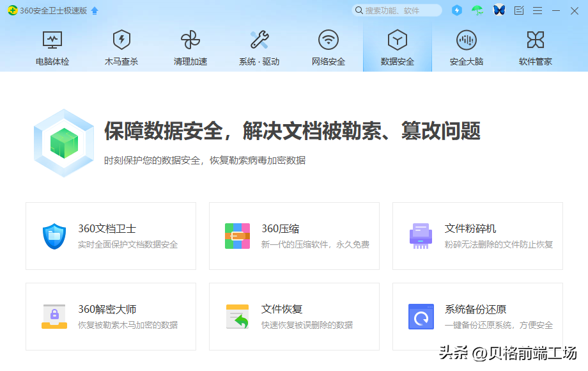The width and height of the screenshot is (588, 371).
Task: Click the blue lightning hexagon icon
Action: pos(457,10)
